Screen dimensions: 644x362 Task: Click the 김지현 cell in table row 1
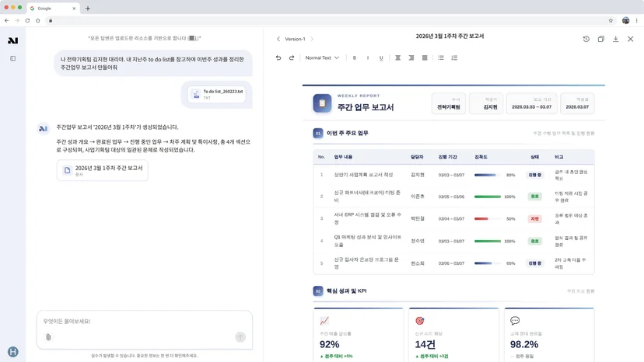(x=418, y=175)
